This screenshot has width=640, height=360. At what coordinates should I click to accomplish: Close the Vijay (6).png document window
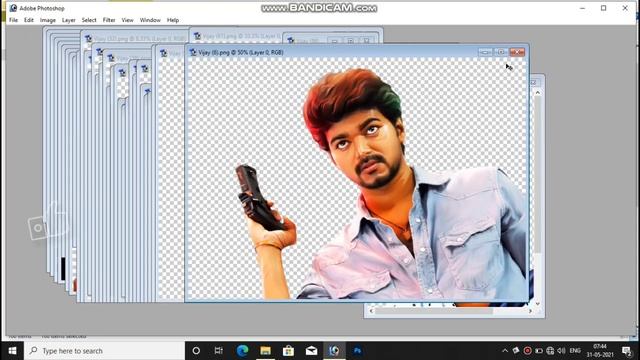pos(517,52)
